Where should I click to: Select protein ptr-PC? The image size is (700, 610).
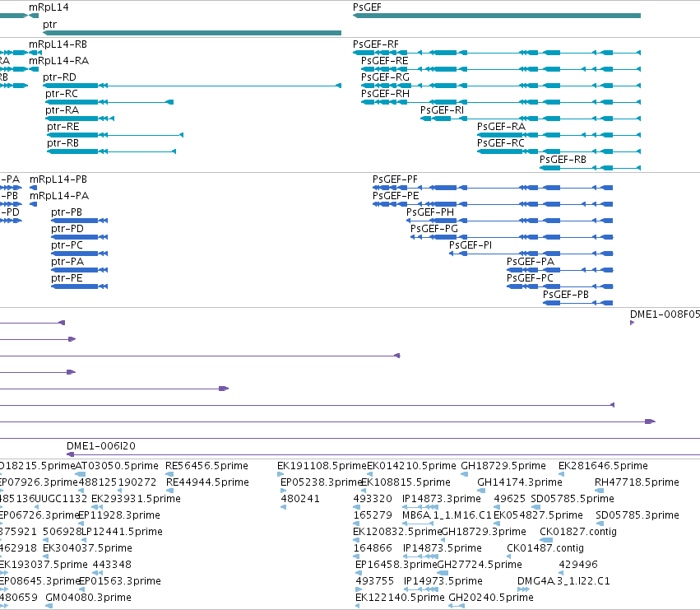coord(80,254)
